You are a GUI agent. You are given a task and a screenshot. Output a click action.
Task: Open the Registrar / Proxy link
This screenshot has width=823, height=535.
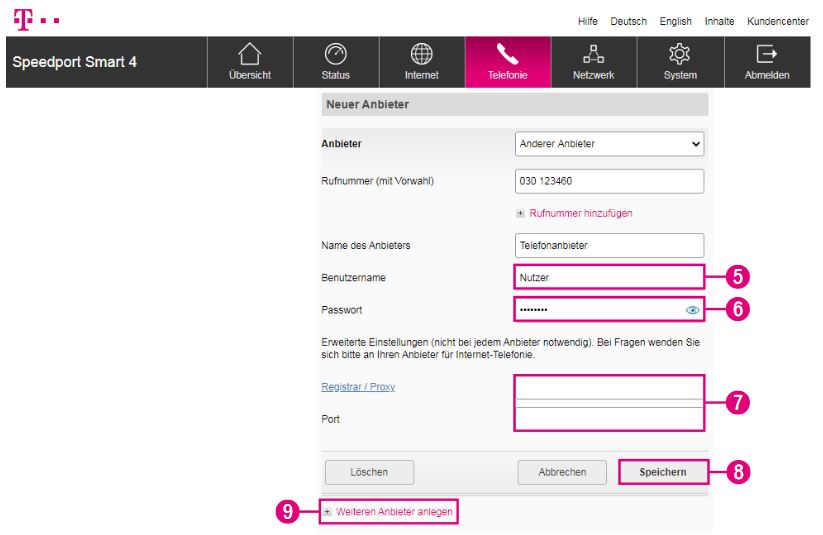point(357,387)
